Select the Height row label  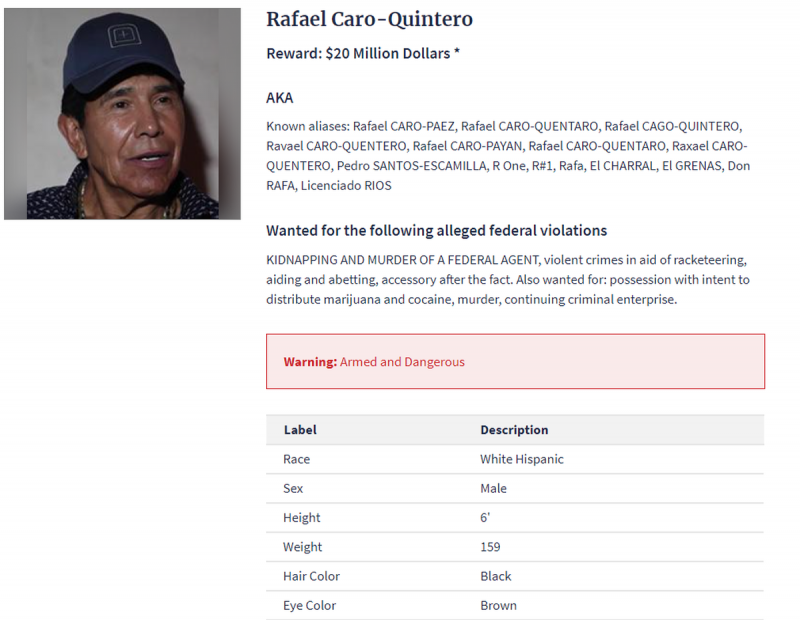[302, 518]
